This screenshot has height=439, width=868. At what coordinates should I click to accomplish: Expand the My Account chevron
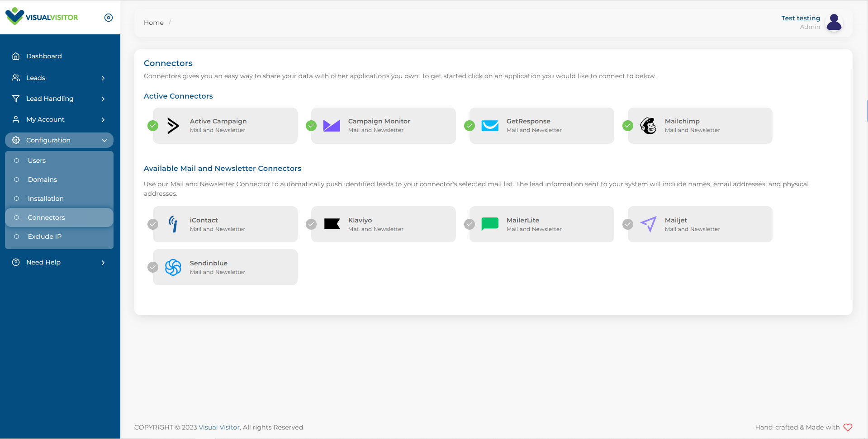(103, 120)
